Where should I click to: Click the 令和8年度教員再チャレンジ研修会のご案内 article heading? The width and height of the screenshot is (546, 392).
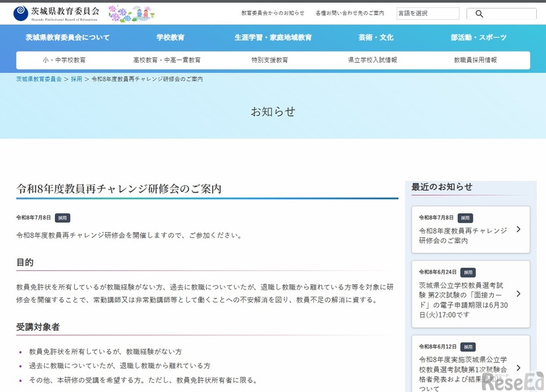pyautogui.click(x=119, y=188)
